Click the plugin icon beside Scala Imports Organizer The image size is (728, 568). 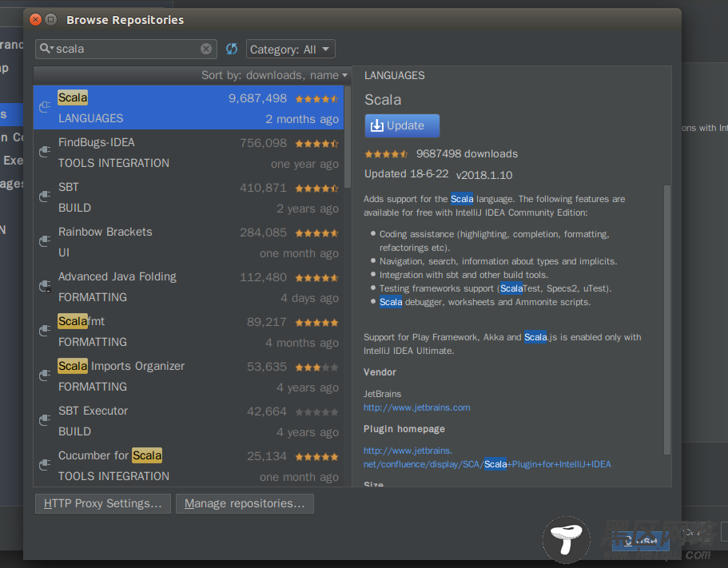[45, 375]
